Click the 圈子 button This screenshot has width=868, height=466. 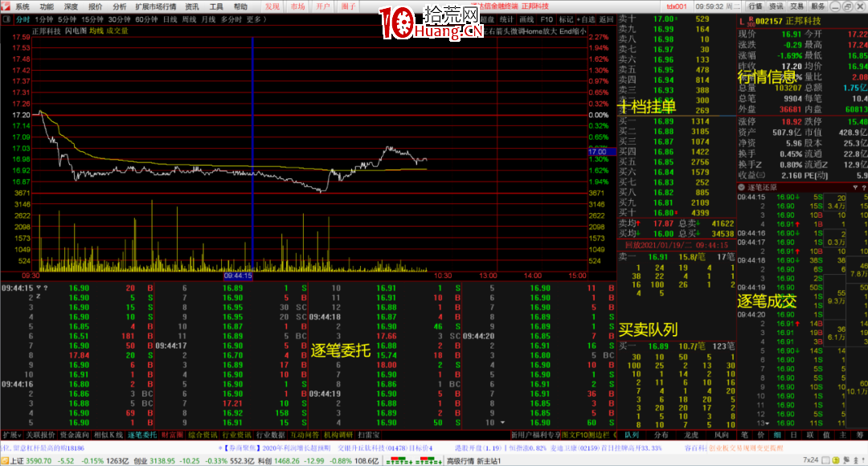point(349,6)
